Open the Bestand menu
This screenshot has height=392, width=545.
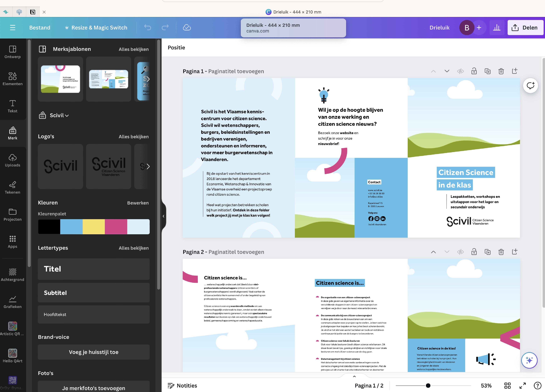pos(40,27)
